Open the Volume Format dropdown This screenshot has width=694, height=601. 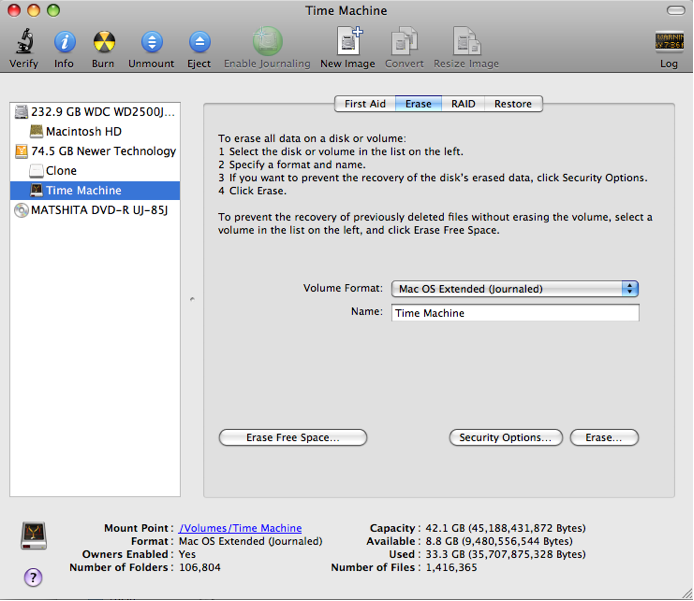(x=515, y=289)
